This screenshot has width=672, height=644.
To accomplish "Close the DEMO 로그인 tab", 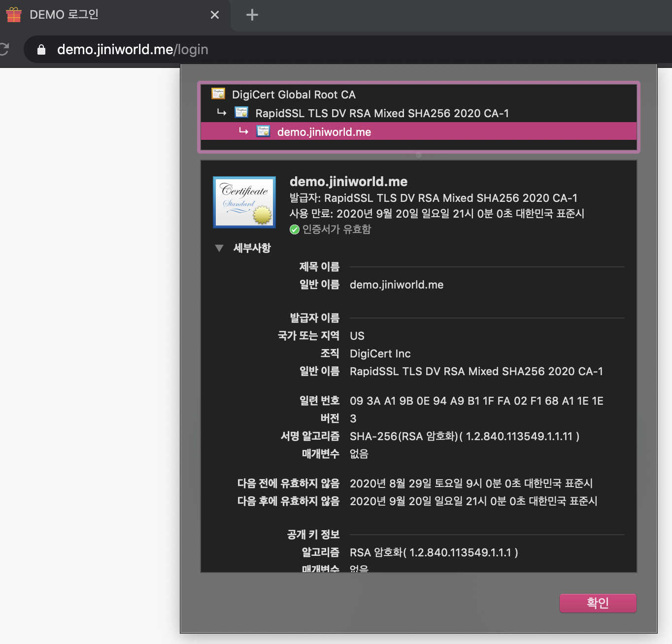I will (215, 15).
